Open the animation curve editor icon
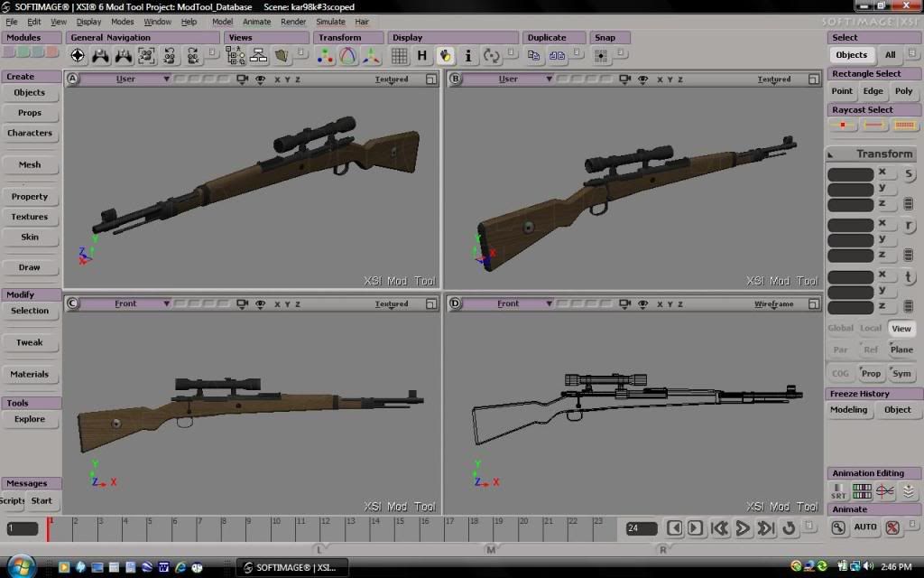The height and width of the screenshot is (578, 924). 885,491
